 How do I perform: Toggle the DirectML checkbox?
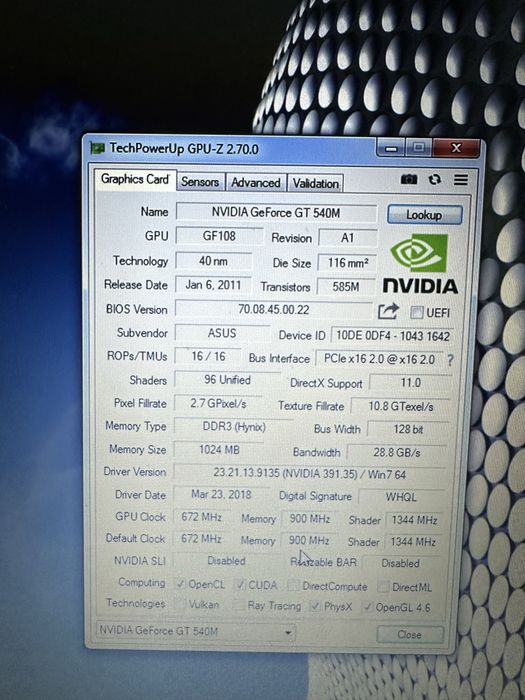tap(383, 587)
